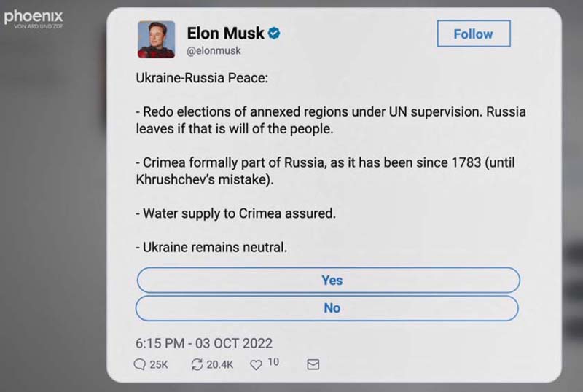Viewport: 583px width, 392px height.
Task: Click the Follow button
Action: [x=474, y=34]
